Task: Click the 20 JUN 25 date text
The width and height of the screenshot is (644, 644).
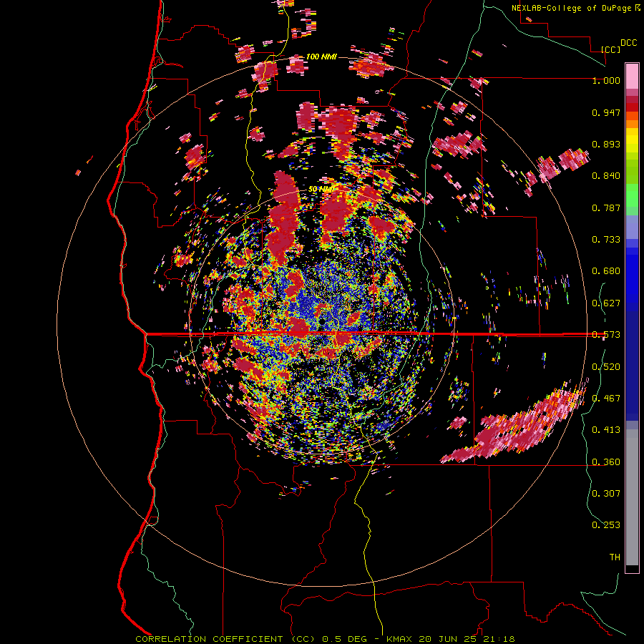Action: pyautogui.click(x=448, y=639)
